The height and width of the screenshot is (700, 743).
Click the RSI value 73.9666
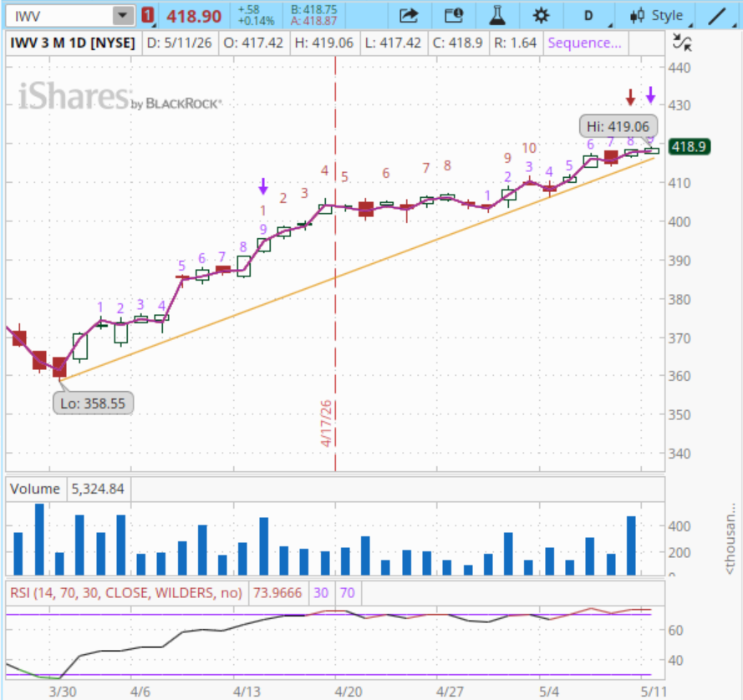[x=277, y=593]
